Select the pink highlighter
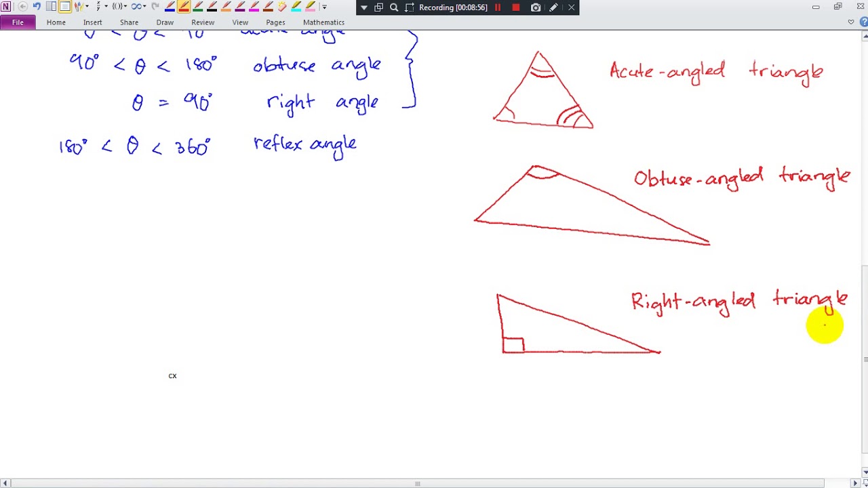The height and width of the screenshot is (488, 868). click(x=311, y=7)
